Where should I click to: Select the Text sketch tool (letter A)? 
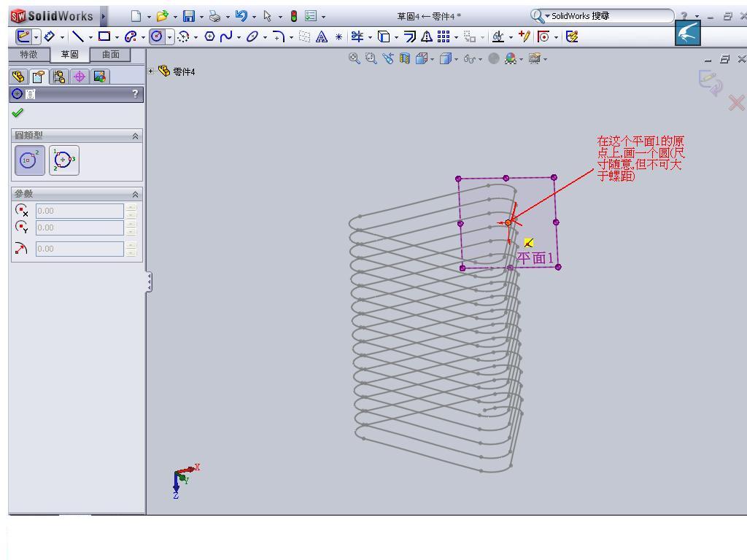tap(322, 36)
